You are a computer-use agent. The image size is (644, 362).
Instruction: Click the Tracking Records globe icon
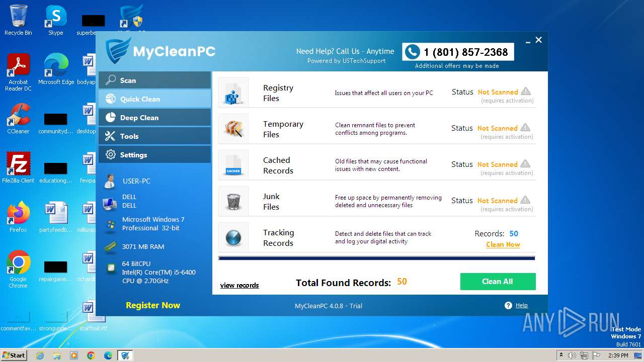(233, 237)
